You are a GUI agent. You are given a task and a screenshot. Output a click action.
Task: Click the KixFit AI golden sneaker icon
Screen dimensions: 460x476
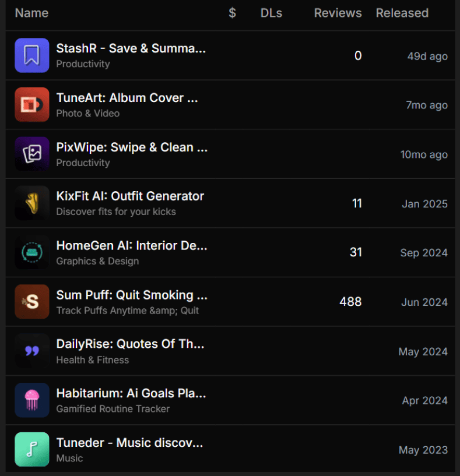31,203
